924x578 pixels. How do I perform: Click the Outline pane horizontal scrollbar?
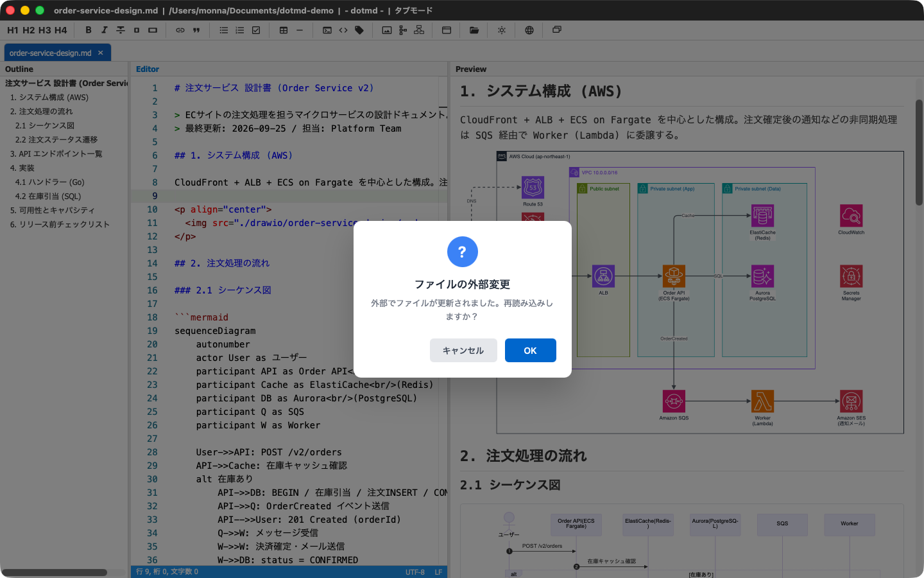[55, 572]
